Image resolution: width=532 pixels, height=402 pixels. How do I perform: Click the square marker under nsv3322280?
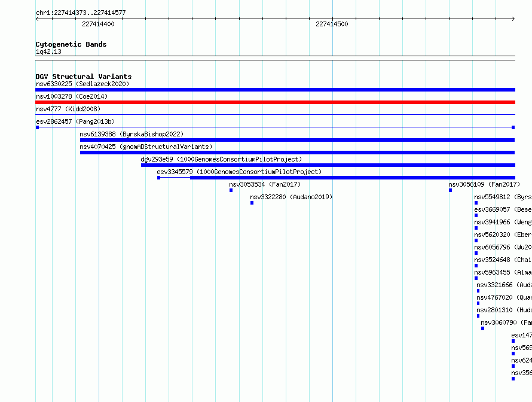(x=252, y=203)
